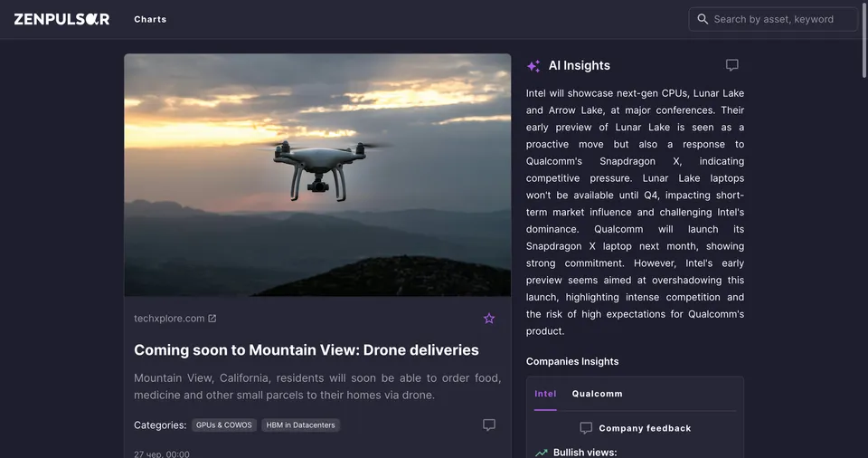This screenshot has width=868, height=458.
Task: Click the Categories label text
Action: 160,425
